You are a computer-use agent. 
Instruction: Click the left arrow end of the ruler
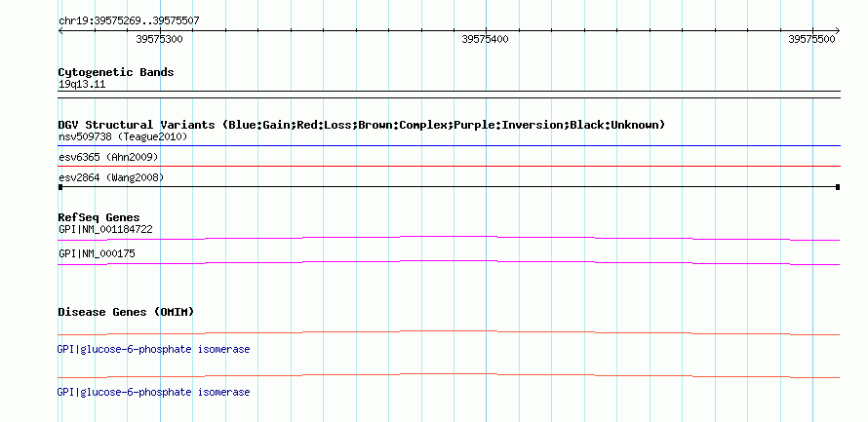61,31
